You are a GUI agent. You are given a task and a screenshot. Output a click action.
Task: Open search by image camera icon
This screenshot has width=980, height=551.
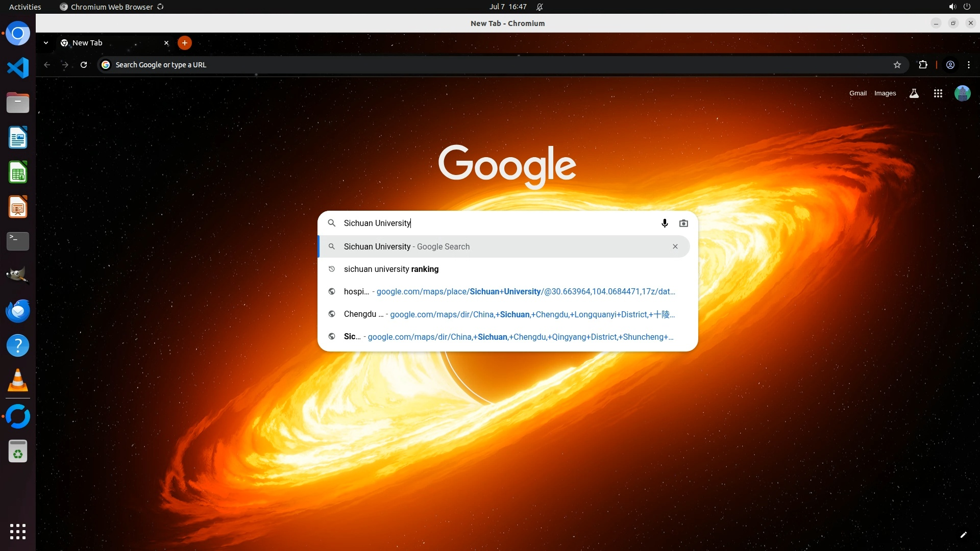(683, 223)
